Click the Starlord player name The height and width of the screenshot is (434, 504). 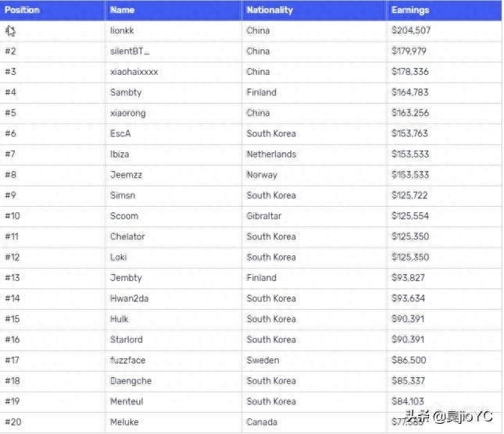(126, 340)
